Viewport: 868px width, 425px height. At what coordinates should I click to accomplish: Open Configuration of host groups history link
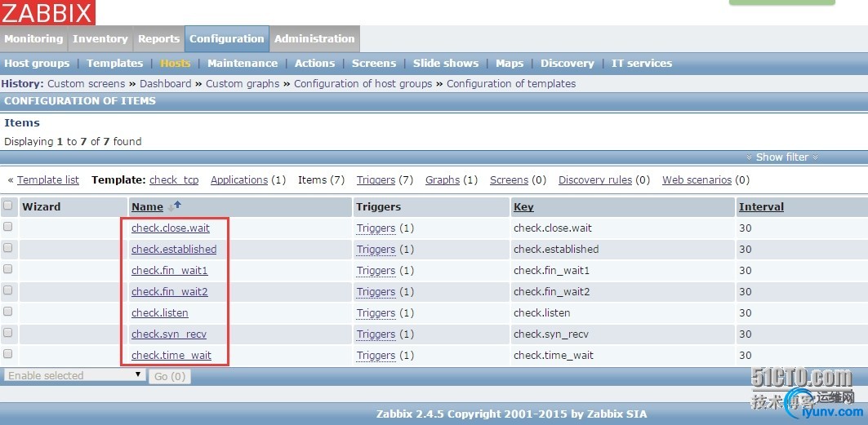tap(363, 83)
